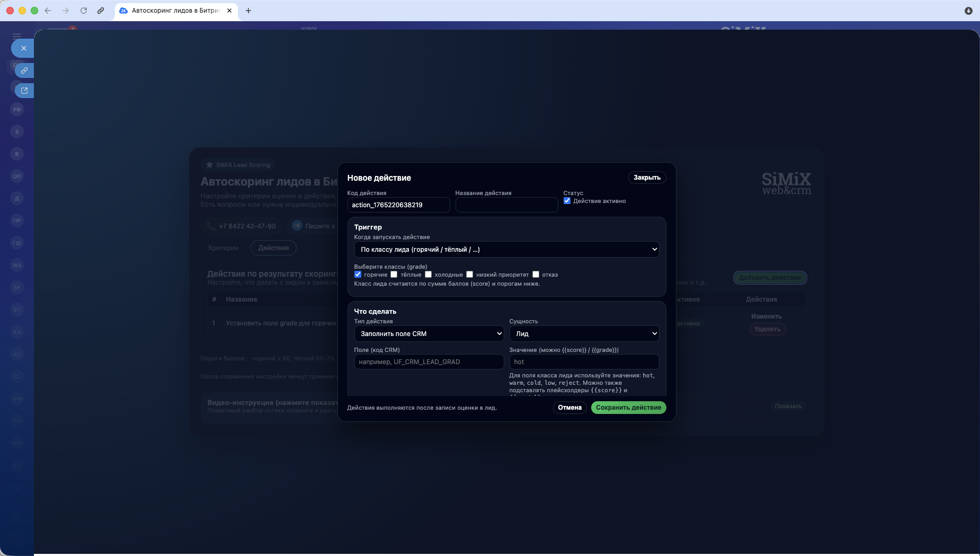
Task: Check the отказ grade checkbox
Action: (x=536, y=275)
